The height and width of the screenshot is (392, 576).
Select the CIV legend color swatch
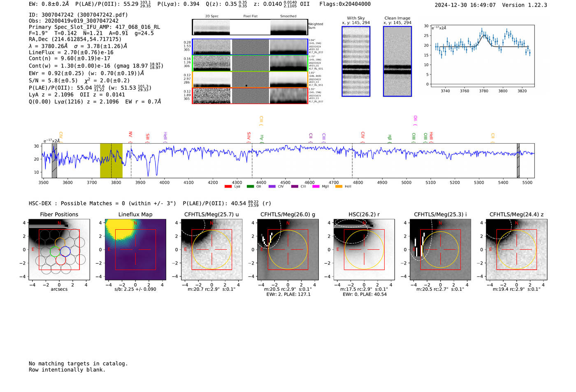click(272, 187)
